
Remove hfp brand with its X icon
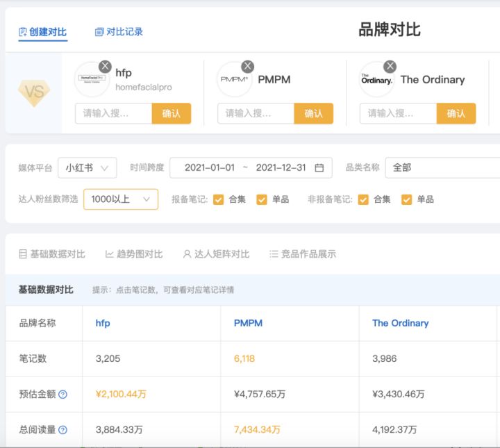[x=105, y=67]
